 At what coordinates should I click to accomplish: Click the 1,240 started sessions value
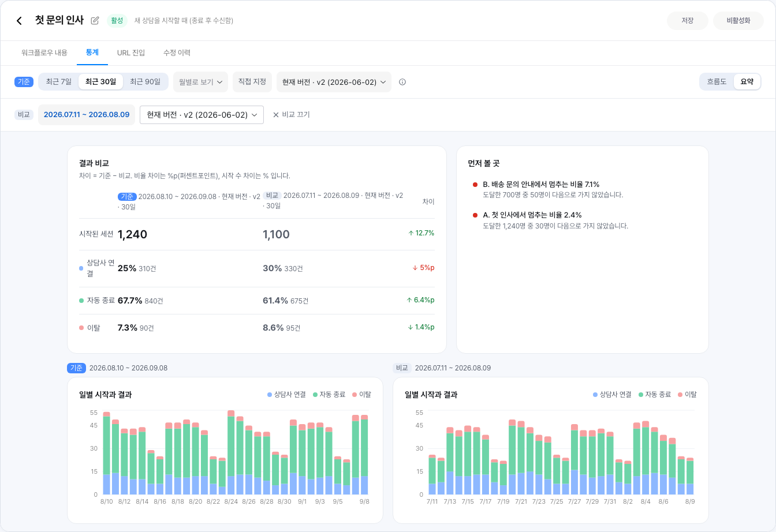coord(132,234)
